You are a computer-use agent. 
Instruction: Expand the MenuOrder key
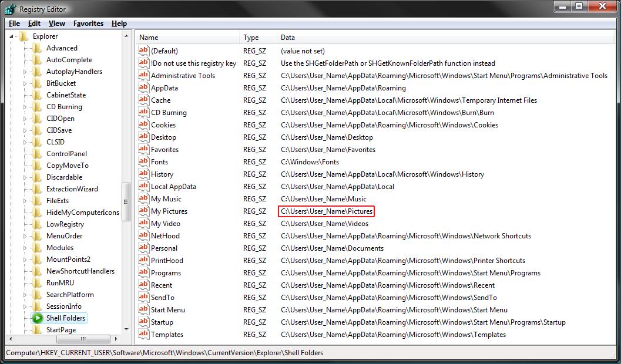[25, 236]
